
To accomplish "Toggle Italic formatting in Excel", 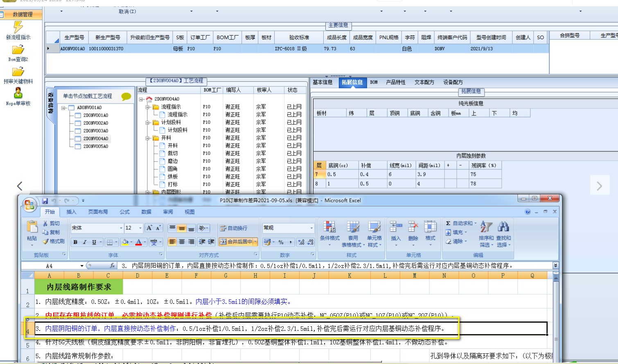I will click(x=85, y=242).
